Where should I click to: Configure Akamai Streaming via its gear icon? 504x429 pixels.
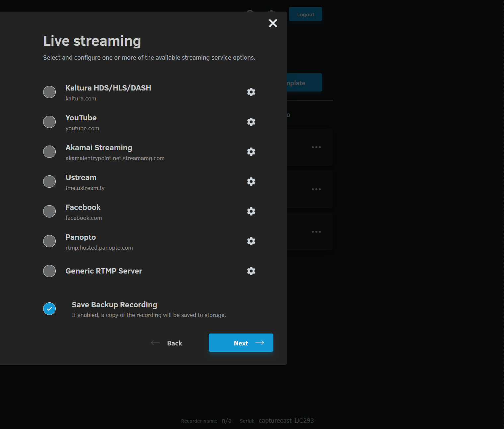click(x=251, y=152)
